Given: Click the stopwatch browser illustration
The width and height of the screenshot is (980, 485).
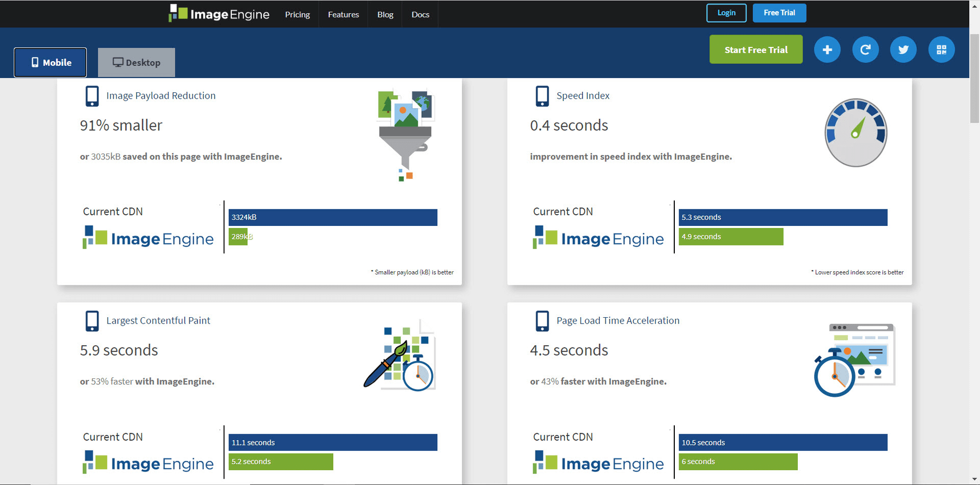Looking at the screenshot, I should tap(854, 360).
